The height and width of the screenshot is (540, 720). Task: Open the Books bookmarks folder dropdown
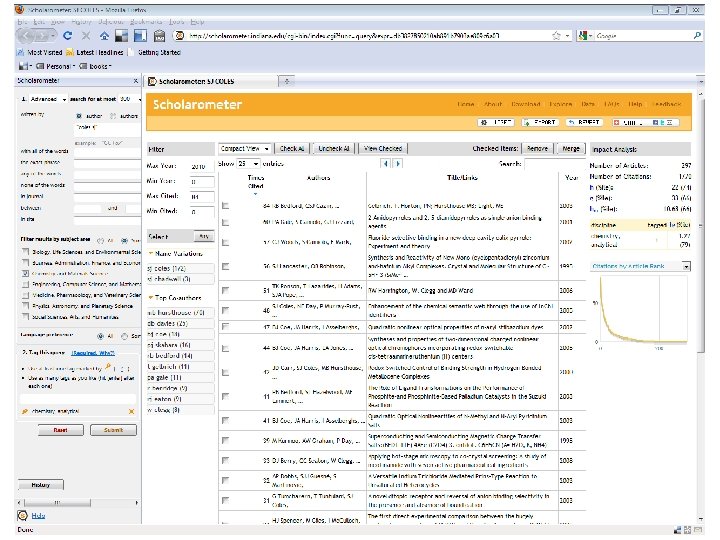(96, 66)
